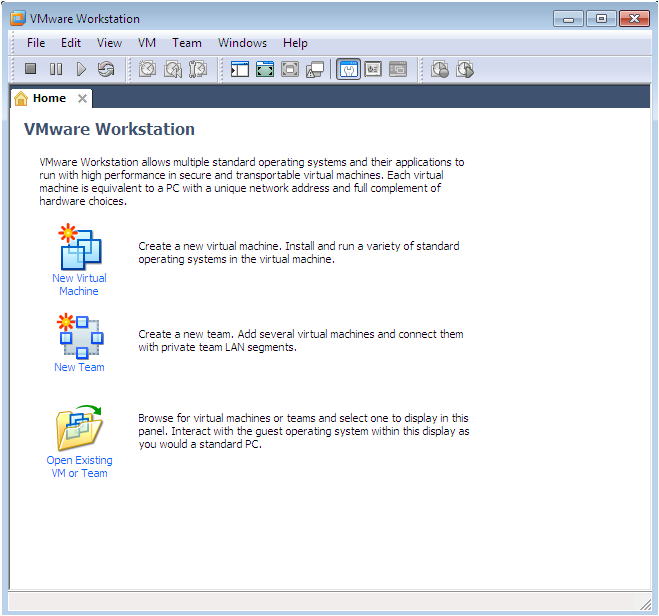The image size is (659, 616).
Task: Click the New Team icon
Action: [x=80, y=336]
